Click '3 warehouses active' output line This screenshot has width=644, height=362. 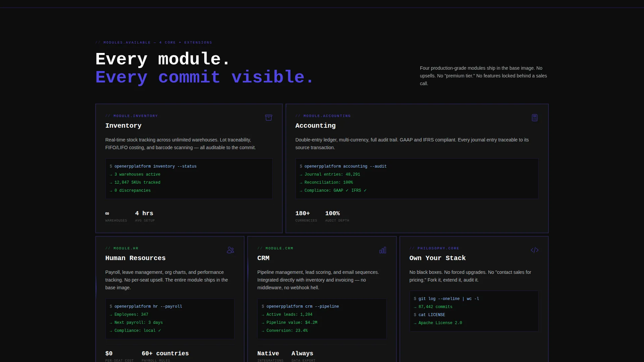tap(137, 174)
